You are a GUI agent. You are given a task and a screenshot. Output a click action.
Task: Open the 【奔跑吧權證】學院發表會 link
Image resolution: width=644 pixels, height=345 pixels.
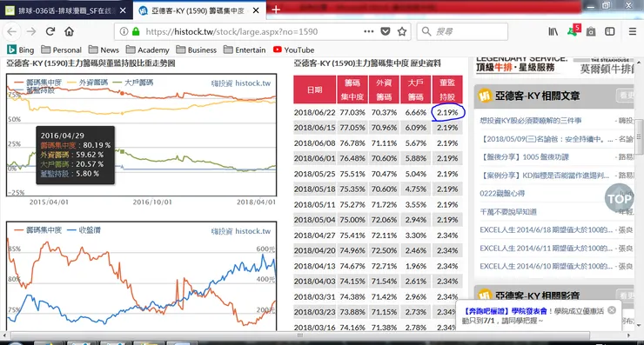506,311
